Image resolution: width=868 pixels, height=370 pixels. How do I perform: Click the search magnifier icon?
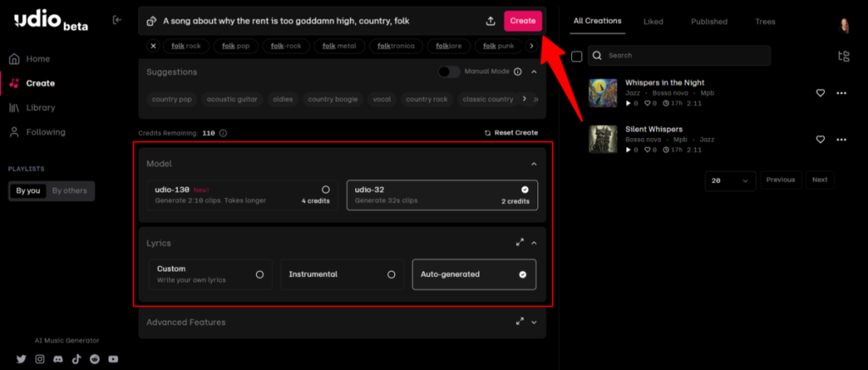pos(598,55)
